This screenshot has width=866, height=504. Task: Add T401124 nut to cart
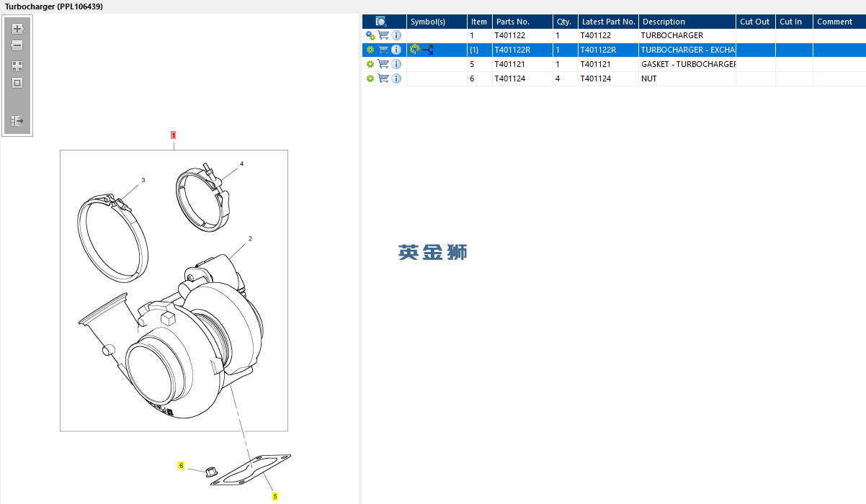tap(383, 78)
